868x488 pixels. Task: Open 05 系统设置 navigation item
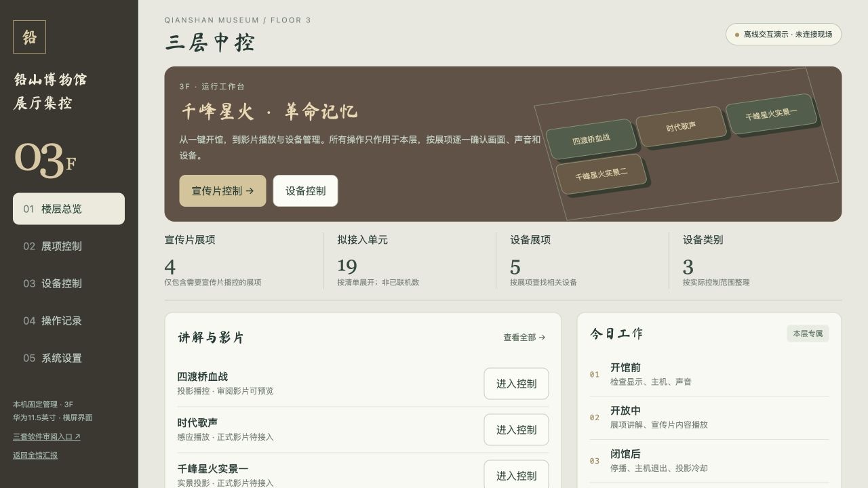pyautogui.click(x=68, y=358)
